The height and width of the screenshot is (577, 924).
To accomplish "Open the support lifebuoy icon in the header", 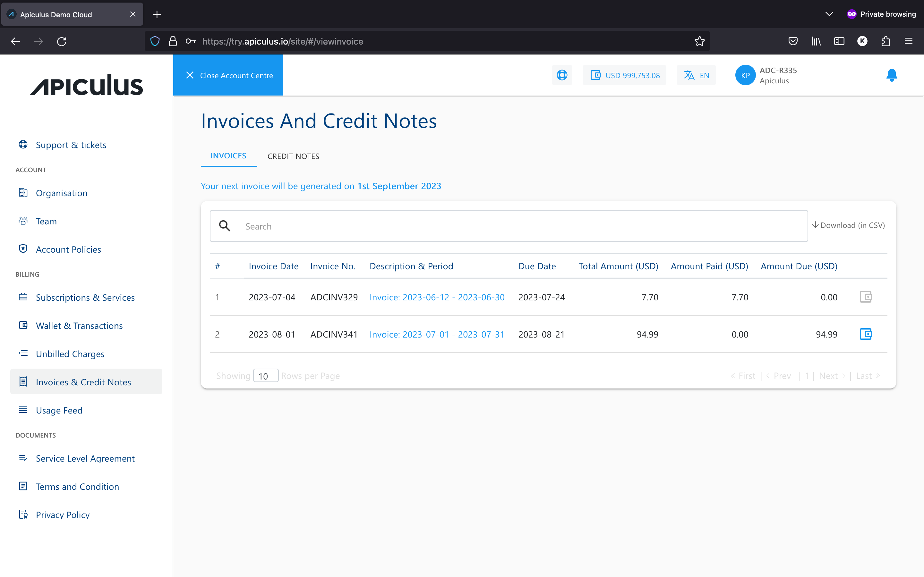I will [x=562, y=75].
